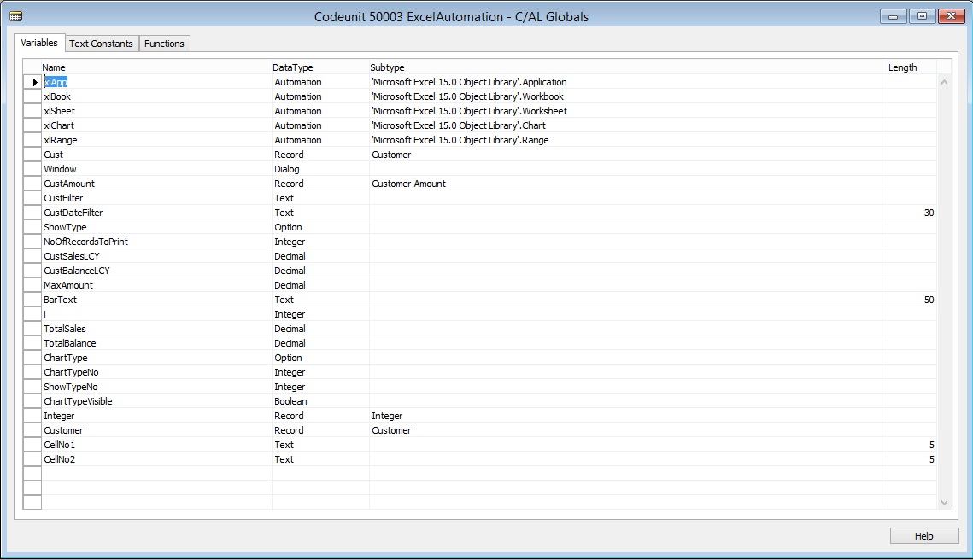Click the scrollbar up arrow
The width and height of the screenshot is (973, 560).
click(944, 82)
